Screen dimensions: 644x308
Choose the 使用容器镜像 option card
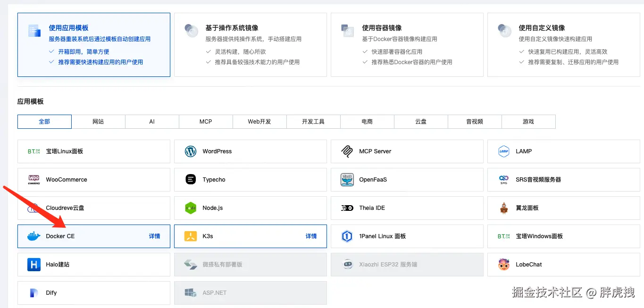[407, 45]
